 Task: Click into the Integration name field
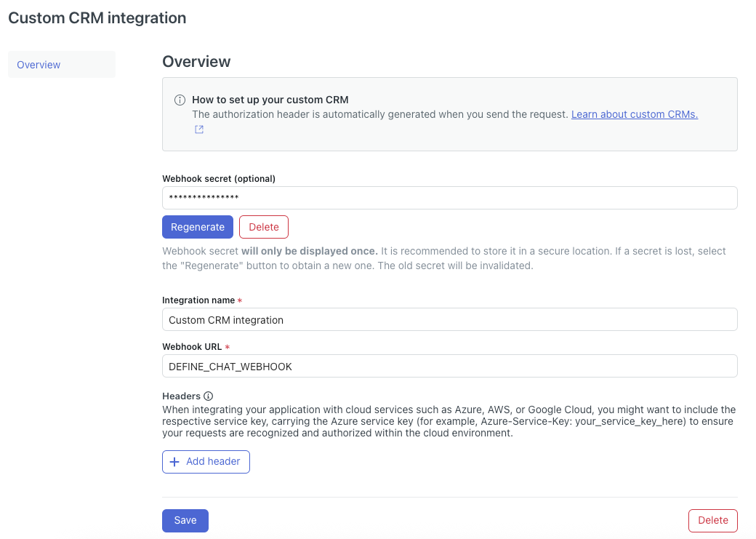pos(449,319)
